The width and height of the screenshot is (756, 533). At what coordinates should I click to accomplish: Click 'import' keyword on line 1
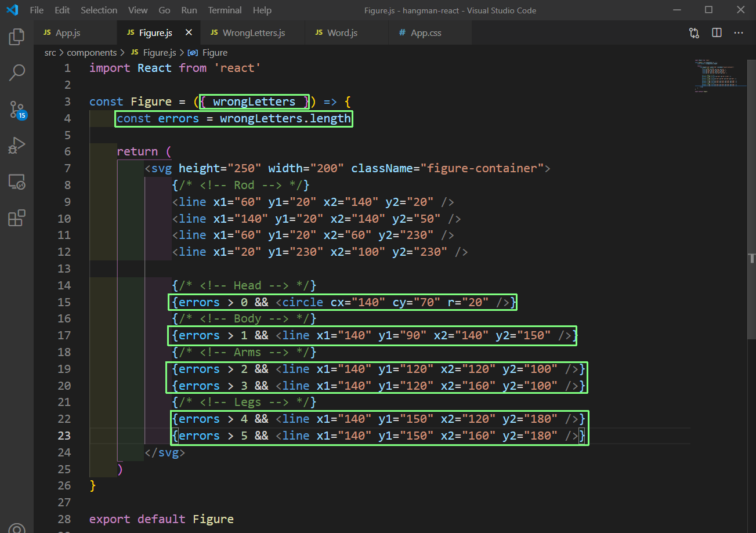[110, 68]
